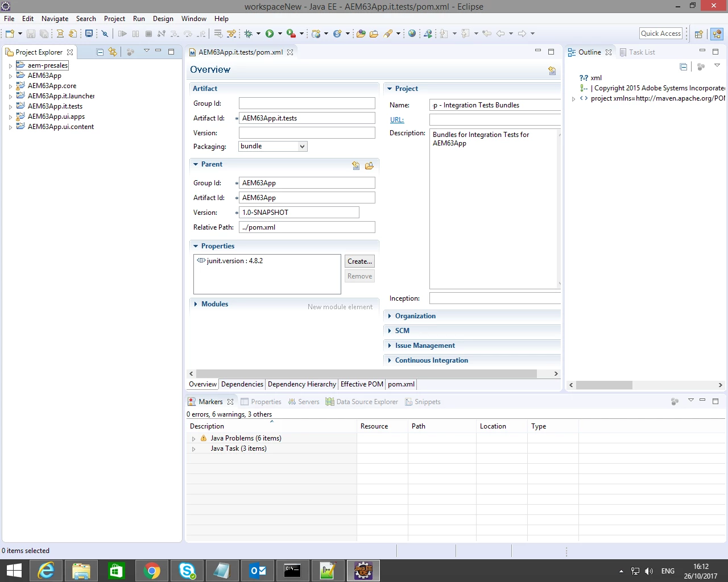This screenshot has height=582, width=728.
Task: Collapse the Parent section
Action: click(x=196, y=164)
